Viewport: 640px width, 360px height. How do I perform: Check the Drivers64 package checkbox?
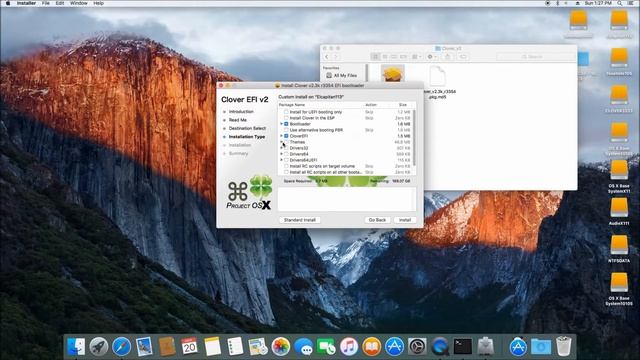286,154
